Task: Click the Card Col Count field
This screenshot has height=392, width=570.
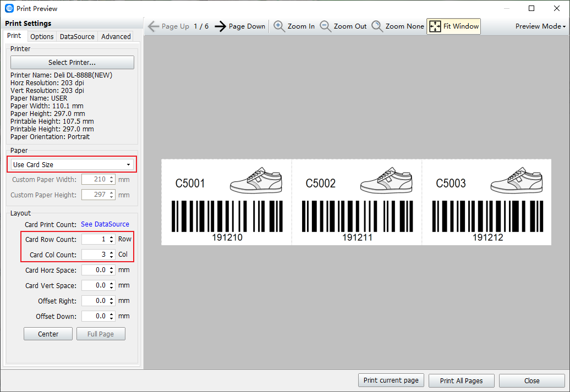Action: click(x=95, y=255)
